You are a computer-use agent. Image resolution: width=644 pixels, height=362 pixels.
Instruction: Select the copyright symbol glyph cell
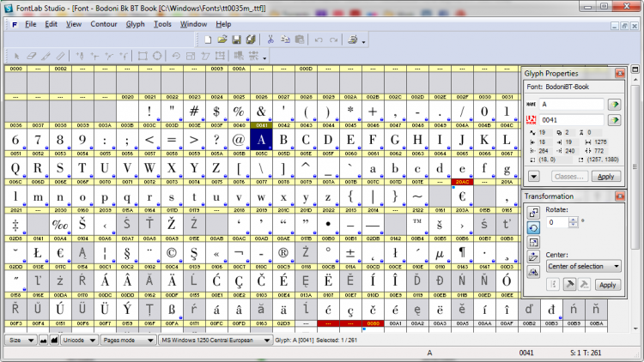tap(172, 253)
